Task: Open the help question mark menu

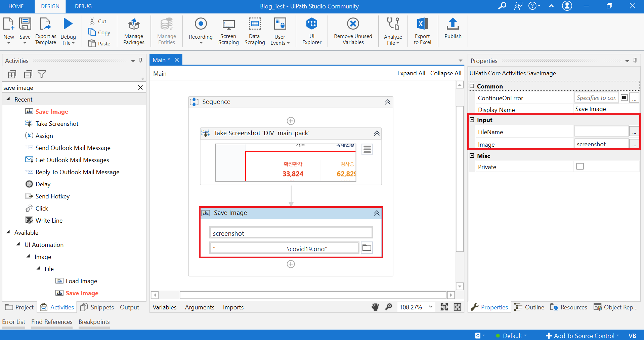Action: [x=534, y=6]
